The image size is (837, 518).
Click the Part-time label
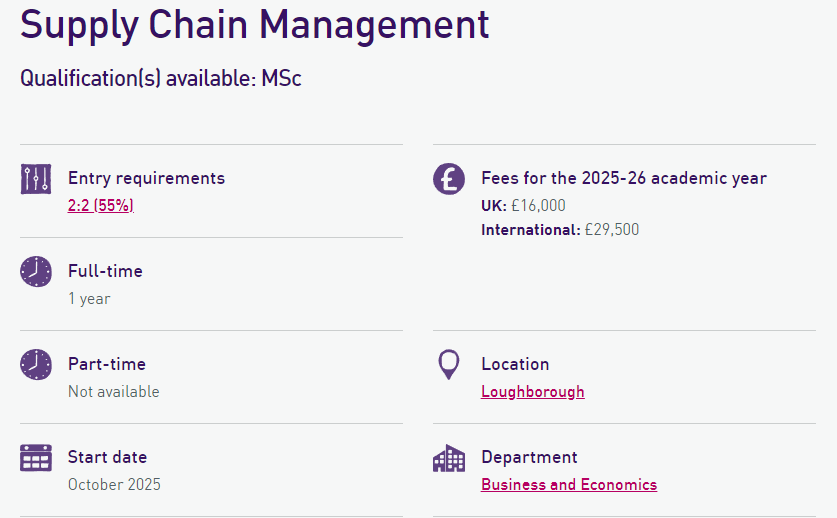coord(107,364)
